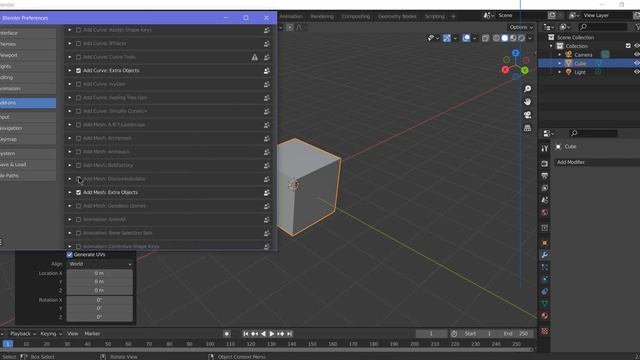Click the zoom magnifier viewport icon

(x=527, y=89)
